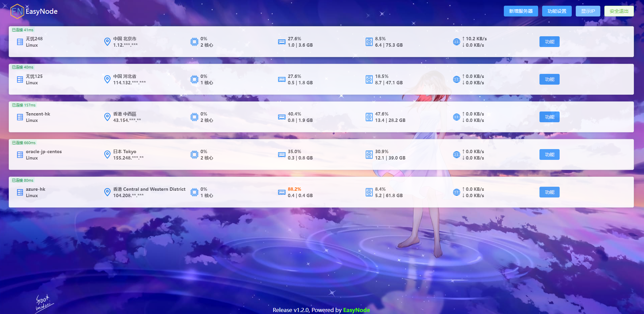Click the server name oracle-jp-centos
The image size is (644, 314).
click(x=44, y=151)
